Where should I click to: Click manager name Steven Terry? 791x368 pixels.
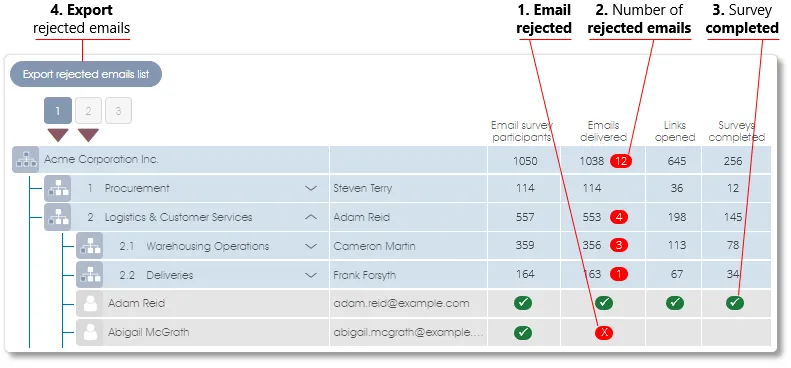(x=363, y=188)
